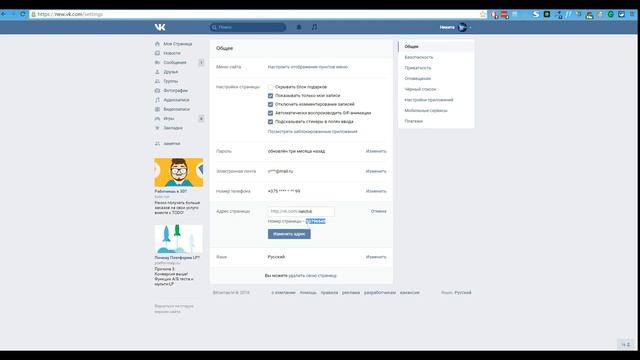This screenshot has width=640, height=360.
Task: Open Моя Страница in the left menu
Action: [x=178, y=44]
